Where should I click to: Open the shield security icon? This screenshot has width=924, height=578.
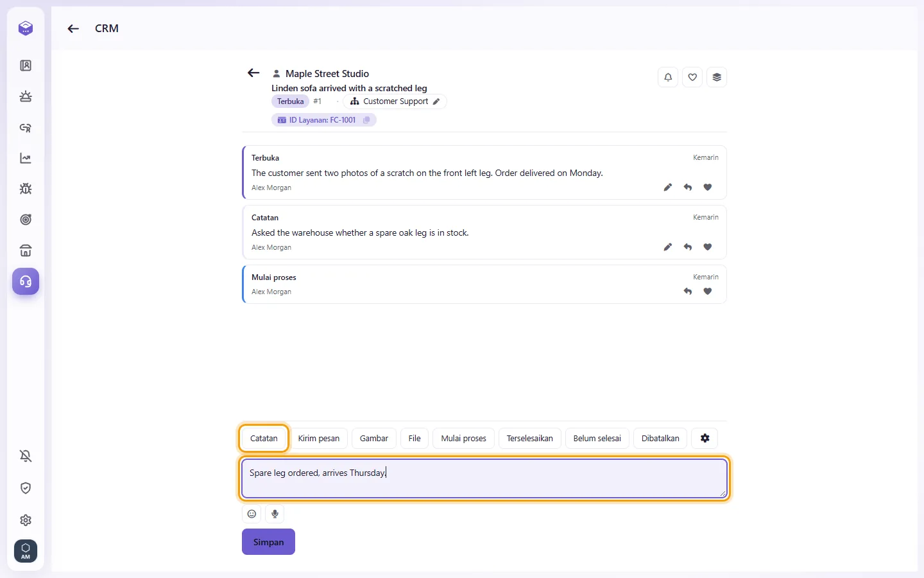[26, 488]
